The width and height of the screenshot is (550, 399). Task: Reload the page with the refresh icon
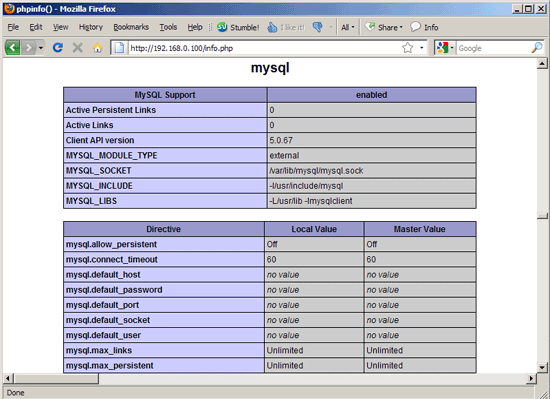(58, 47)
